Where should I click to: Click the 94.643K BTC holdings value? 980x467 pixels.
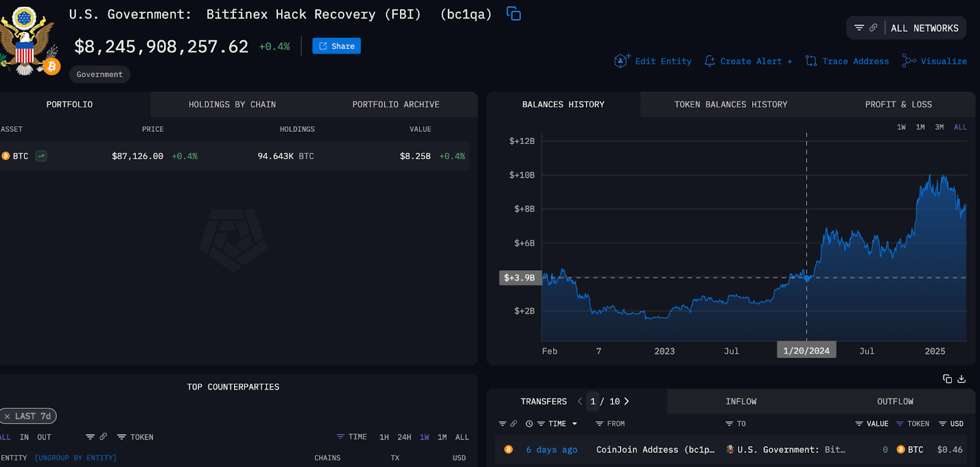pyautogui.click(x=285, y=156)
